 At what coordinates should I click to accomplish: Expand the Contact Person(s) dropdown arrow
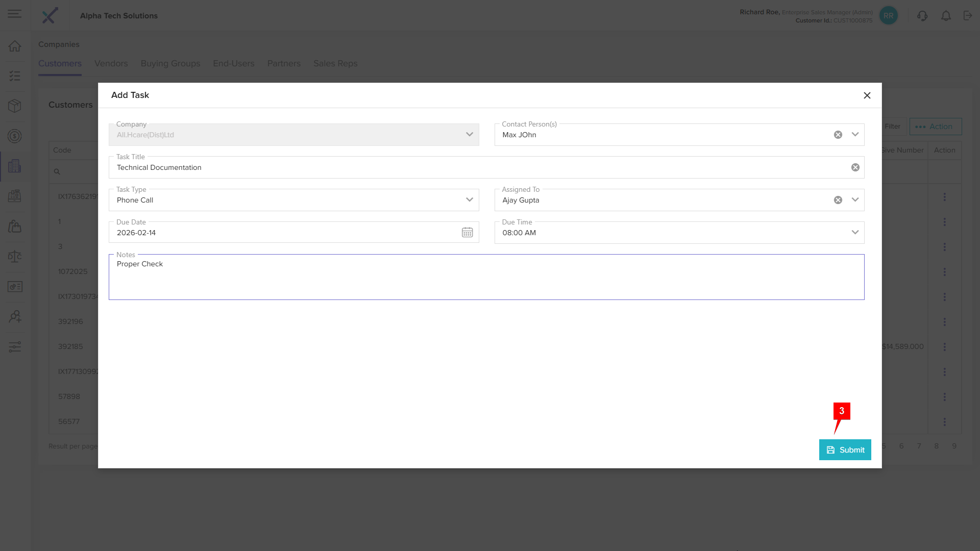855,135
